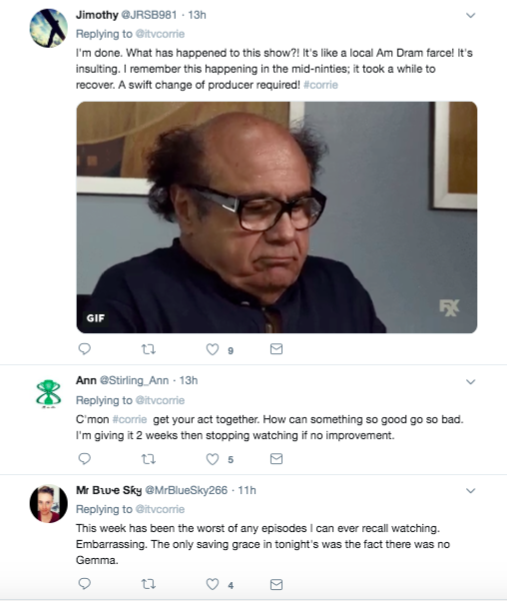Retweet Jimothy's tweet about the show

point(148,349)
